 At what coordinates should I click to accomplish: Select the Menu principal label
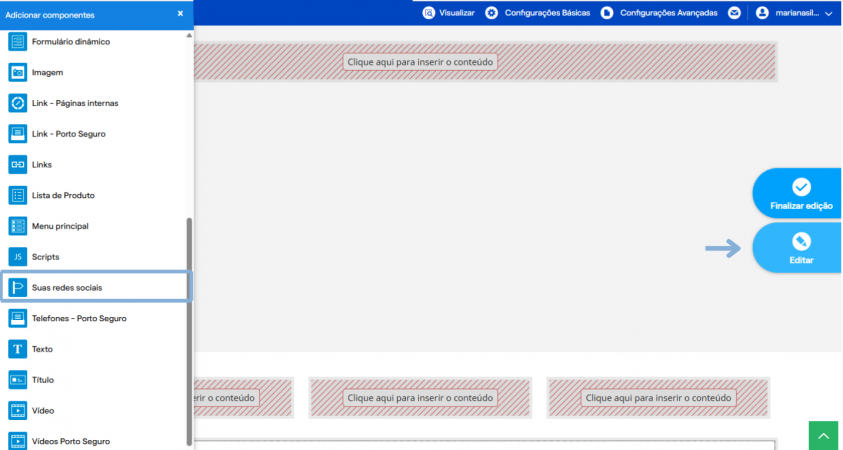click(60, 226)
